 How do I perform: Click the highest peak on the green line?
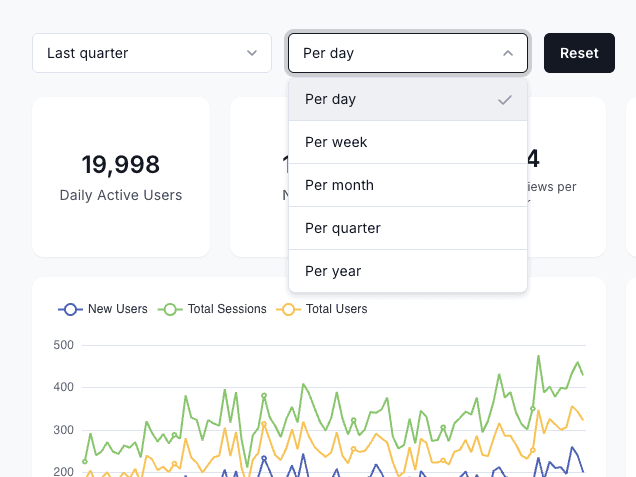[538, 356]
